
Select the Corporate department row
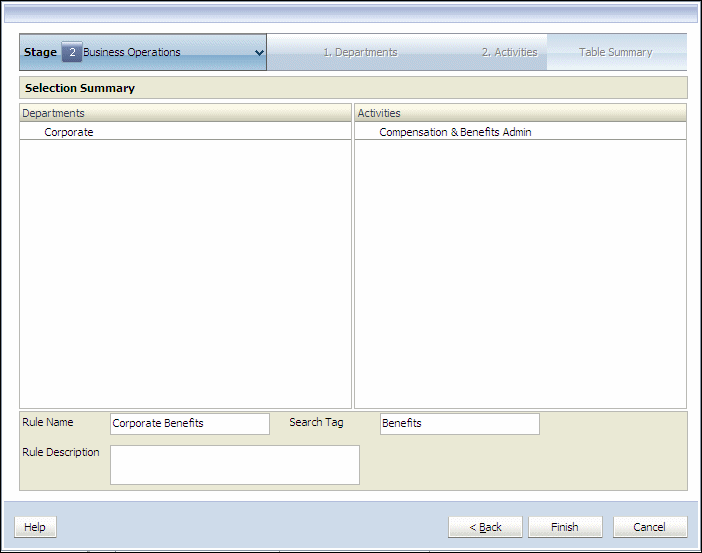[185, 132]
